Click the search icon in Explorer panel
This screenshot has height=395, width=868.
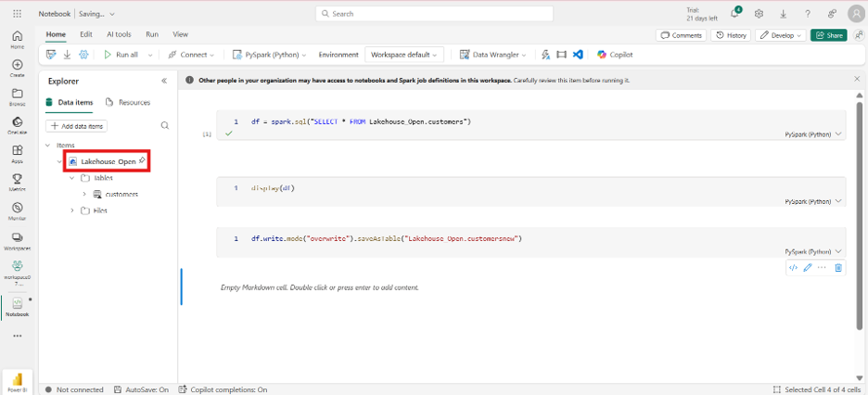click(164, 125)
